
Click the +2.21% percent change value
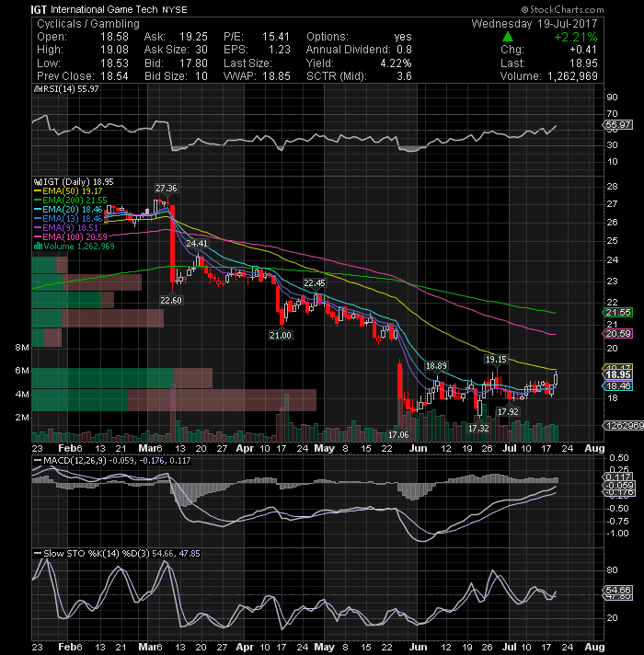pyautogui.click(x=576, y=37)
